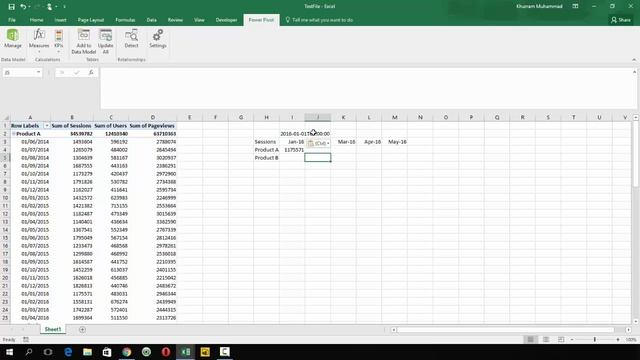Open Windows search on taskbar
Viewport: 640px width, 360px height.
29,352
